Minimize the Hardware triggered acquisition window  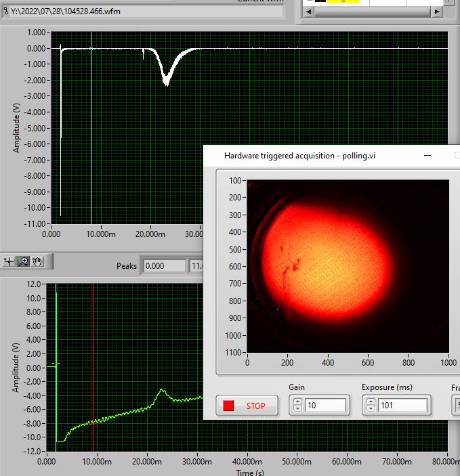coord(428,155)
